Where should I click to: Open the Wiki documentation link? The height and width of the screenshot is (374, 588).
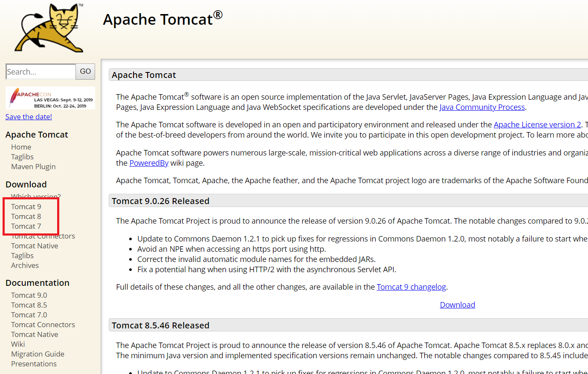(18, 344)
